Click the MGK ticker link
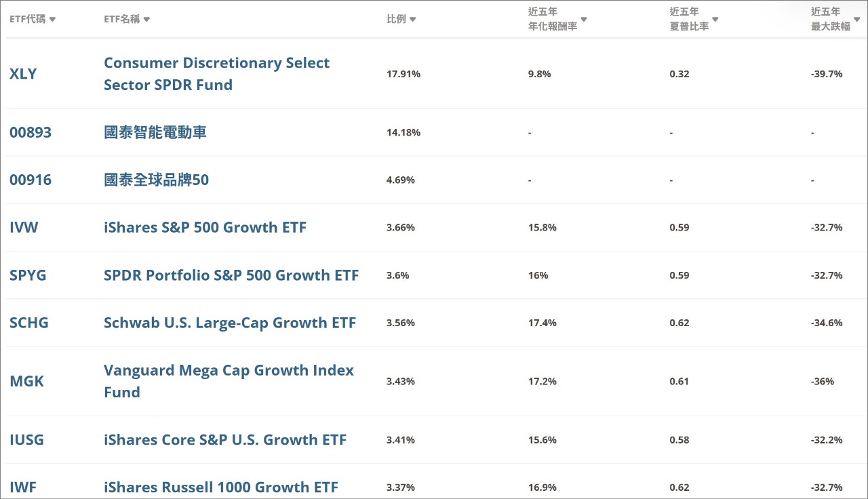The width and height of the screenshot is (868, 499). 26,381
